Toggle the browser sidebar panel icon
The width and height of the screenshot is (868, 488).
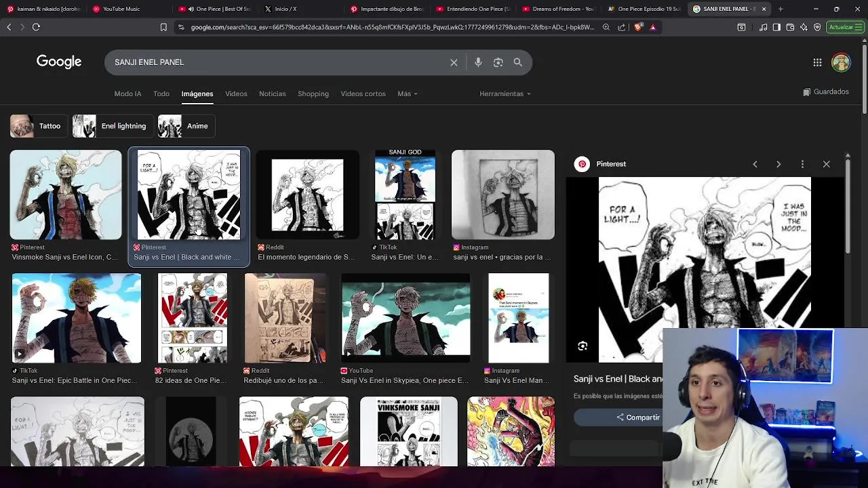tap(776, 27)
